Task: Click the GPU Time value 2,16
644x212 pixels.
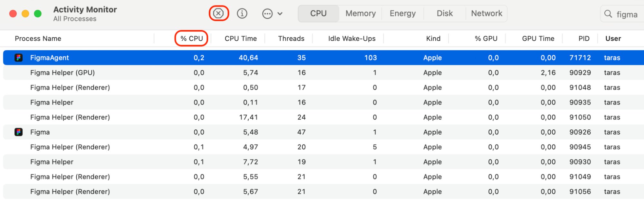Action: coord(548,73)
